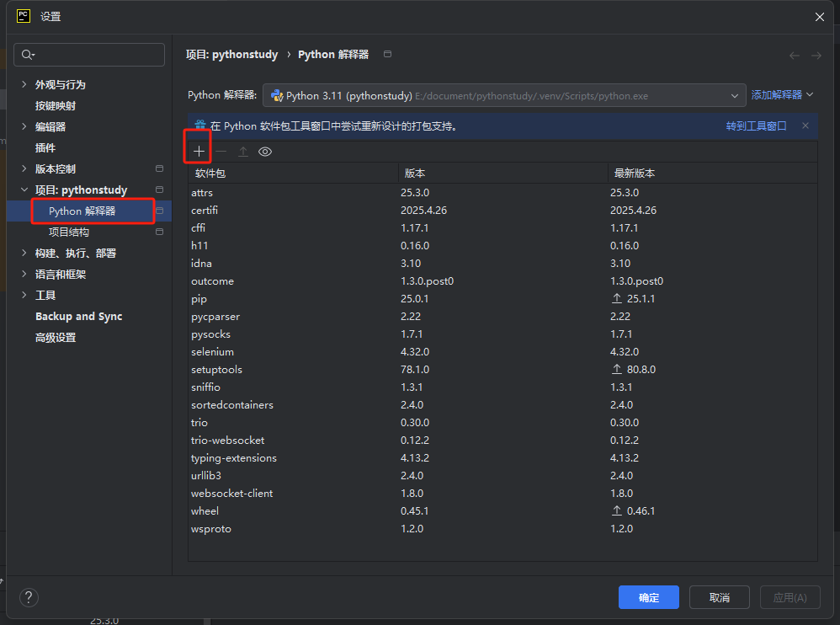Click the 确定 button
The width and height of the screenshot is (840, 625).
click(x=649, y=597)
